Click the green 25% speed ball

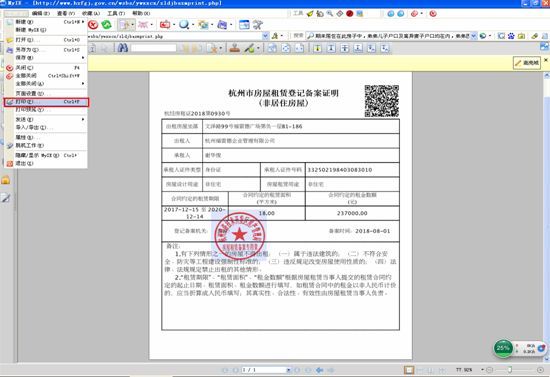pyautogui.click(x=503, y=348)
